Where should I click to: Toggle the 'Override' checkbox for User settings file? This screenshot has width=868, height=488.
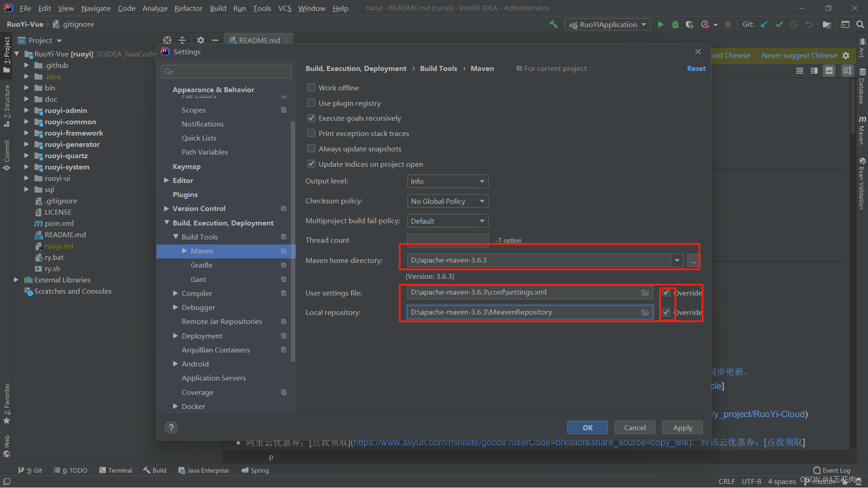(x=666, y=292)
